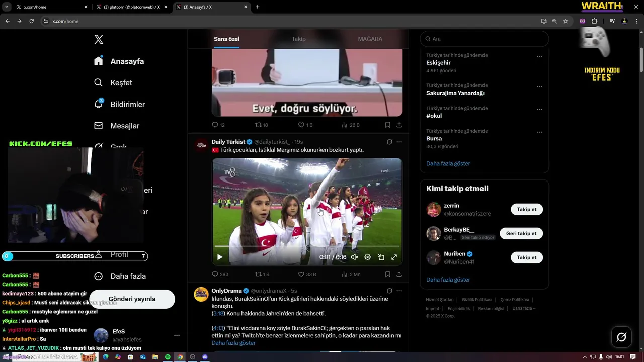Image resolution: width=644 pixels, height=362 pixels.
Task: Expand OnlyDrama post Daha fazla göster
Action: point(233,343)
